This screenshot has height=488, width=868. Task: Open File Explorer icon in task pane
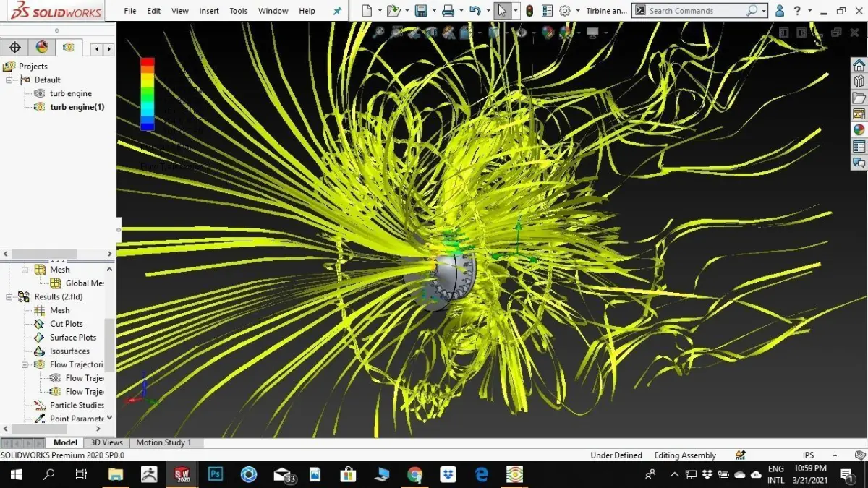click(859, 98)
